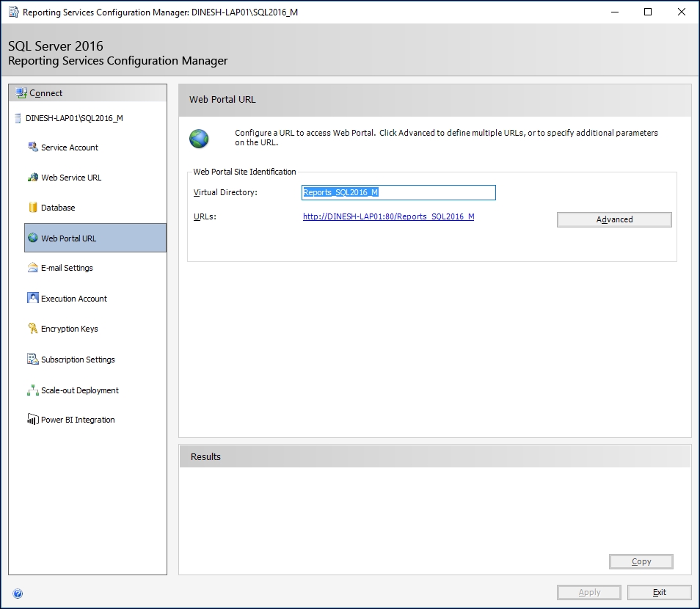Click the Apply button

[589, 592]
